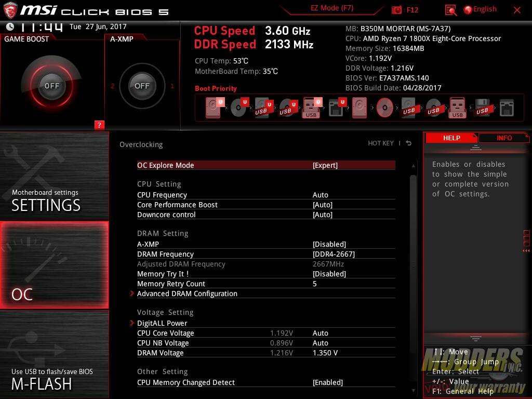532x399 pixels.
Task: Open the BIOS search magnifier icon
Action: 450,10
